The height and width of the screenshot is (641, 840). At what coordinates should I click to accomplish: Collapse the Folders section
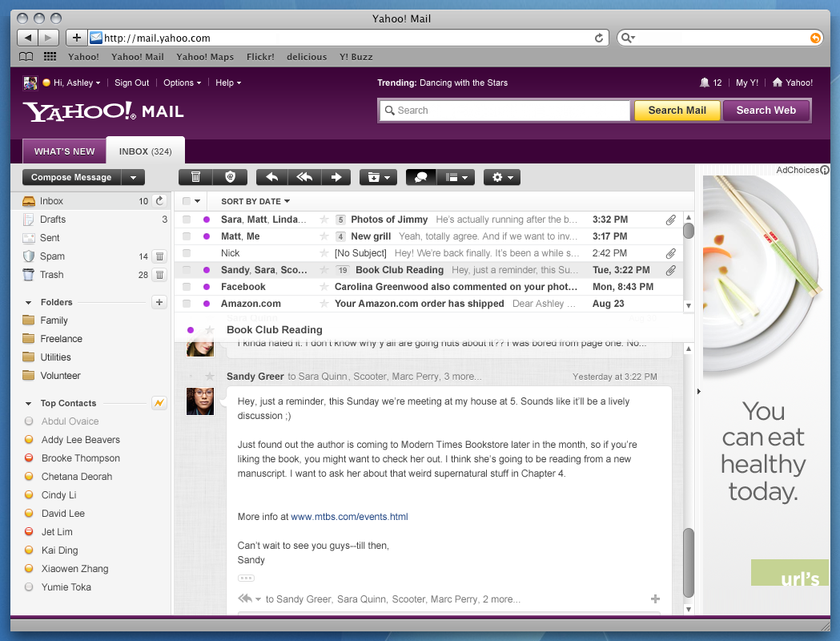click(x=28, y=303)
